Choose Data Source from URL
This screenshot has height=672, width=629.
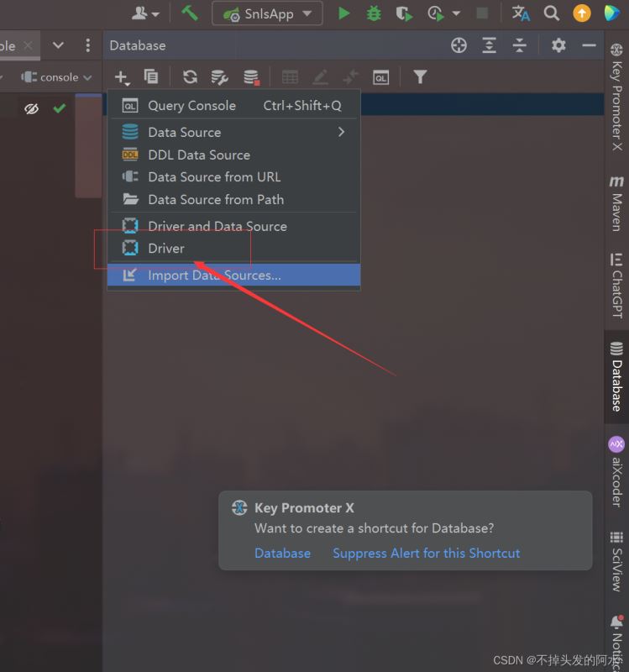[x=233, y=177]
